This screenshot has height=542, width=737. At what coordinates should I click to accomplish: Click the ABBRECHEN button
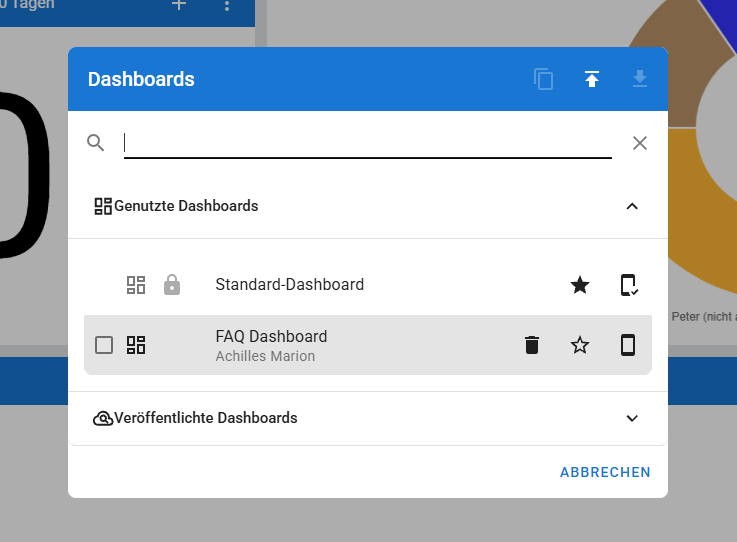coord(605,472)
